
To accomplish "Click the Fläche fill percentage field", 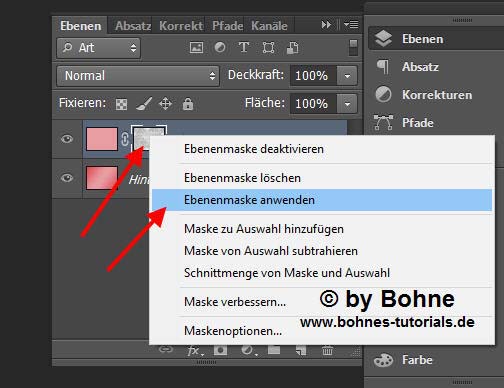I will point(313,104).
